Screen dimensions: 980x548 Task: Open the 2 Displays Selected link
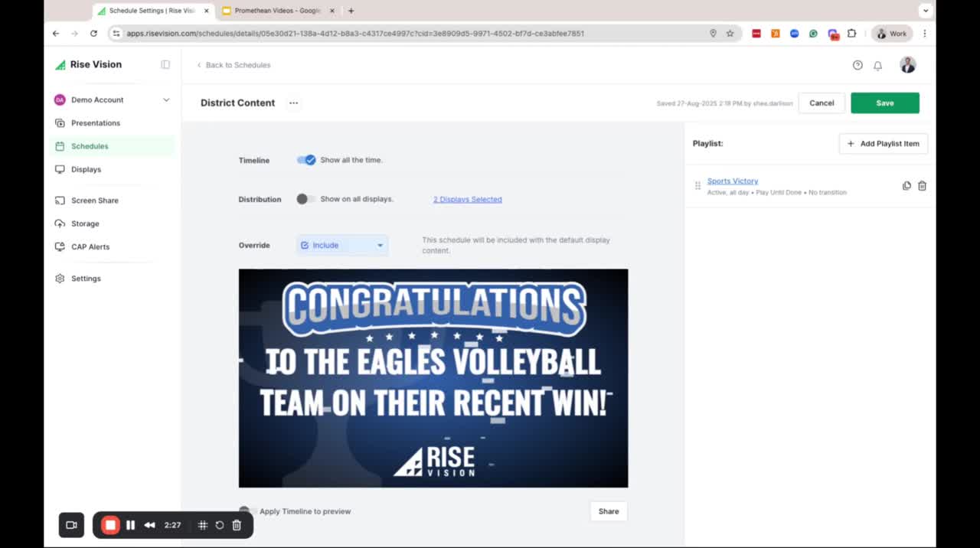click(x=467, y=200)
